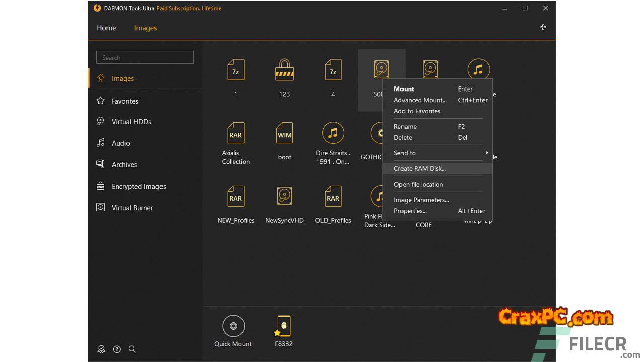The image size is (644, 362).
Task: Click the Axialis Collection RAR archive
Action: tap(235, 134)
